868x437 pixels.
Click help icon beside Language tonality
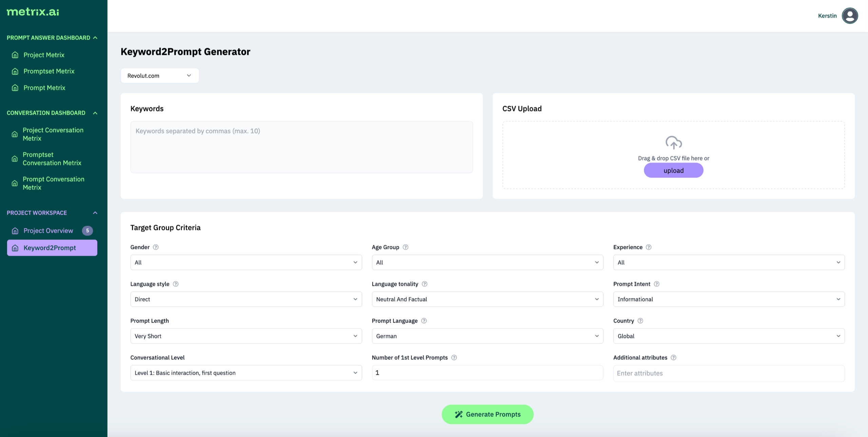pos(425,284)
